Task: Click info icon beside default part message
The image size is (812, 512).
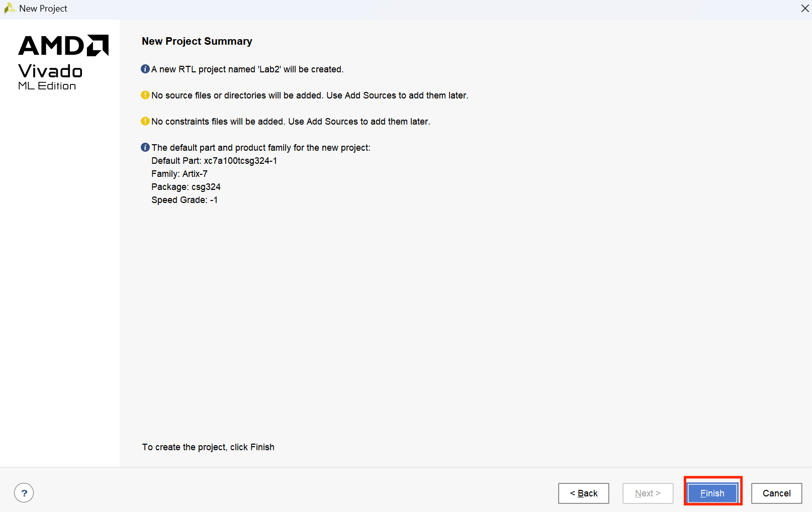Action: coord(145,147)
